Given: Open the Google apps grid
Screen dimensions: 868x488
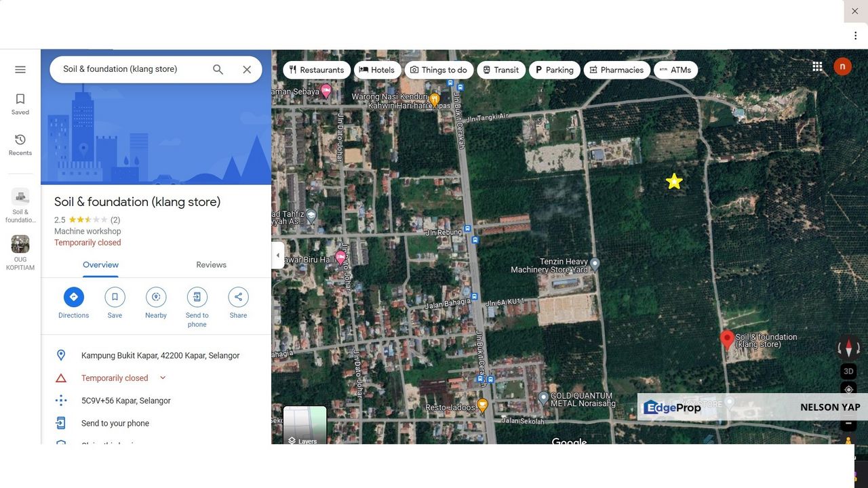Looking at the screenshot, I should [817, 66].
